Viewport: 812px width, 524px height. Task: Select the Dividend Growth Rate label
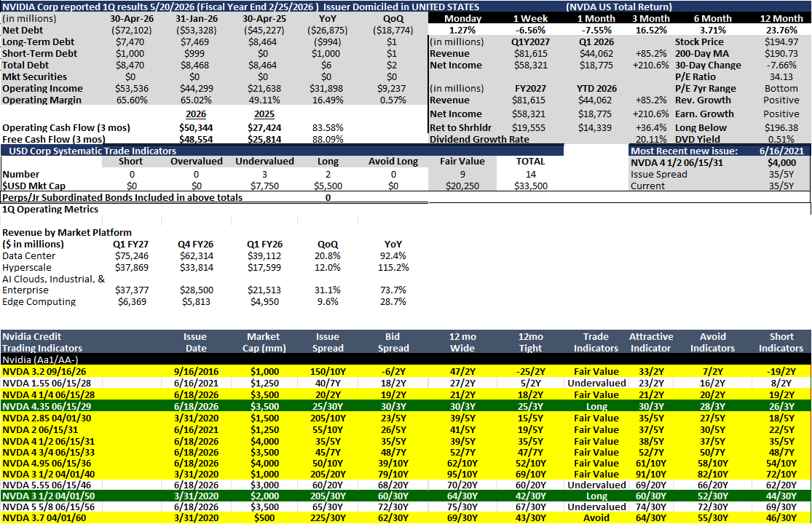click(479, 139)
